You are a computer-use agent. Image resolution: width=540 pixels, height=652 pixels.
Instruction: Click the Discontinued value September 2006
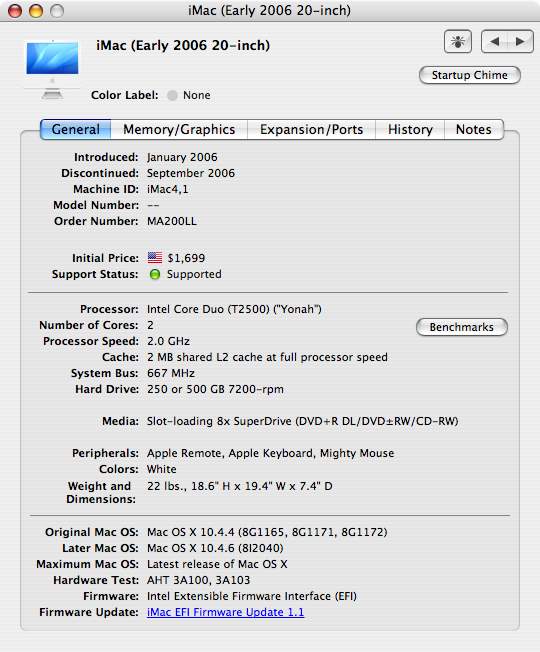[x=191, y=173]
